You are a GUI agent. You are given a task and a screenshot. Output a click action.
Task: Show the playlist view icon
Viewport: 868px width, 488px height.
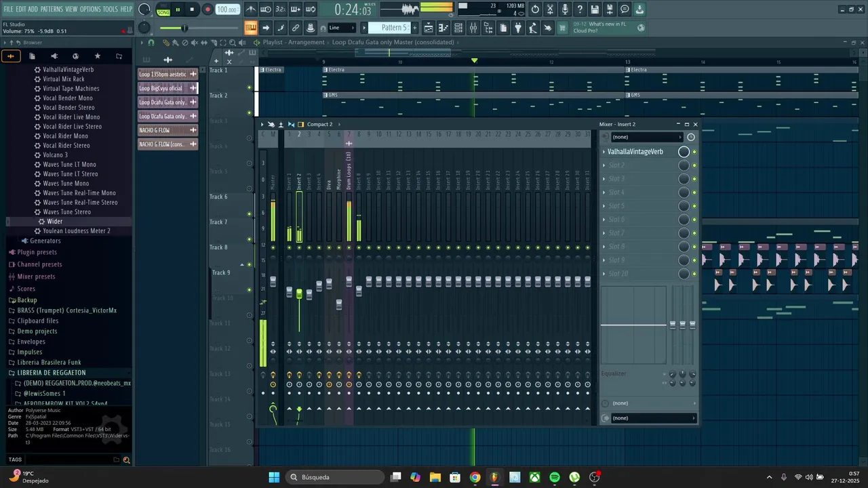[x=429, y=28]
